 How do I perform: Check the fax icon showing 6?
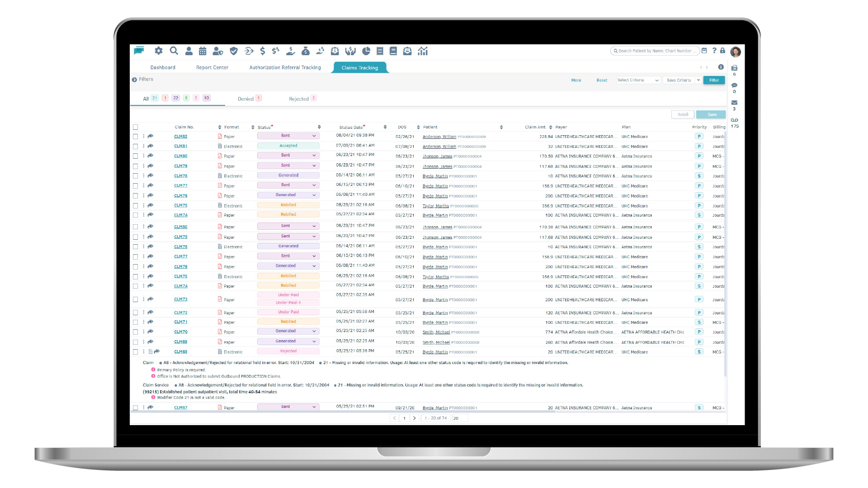[x=734, y=67]
